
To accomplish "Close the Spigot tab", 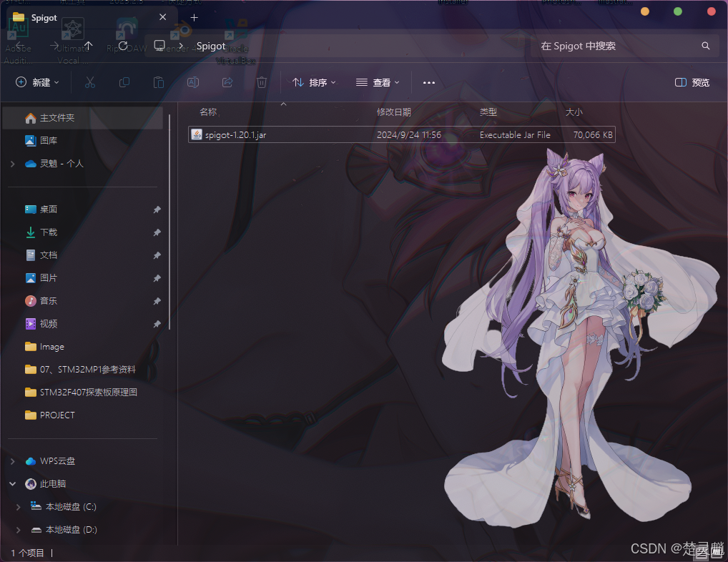I will (x=162, y=17).
